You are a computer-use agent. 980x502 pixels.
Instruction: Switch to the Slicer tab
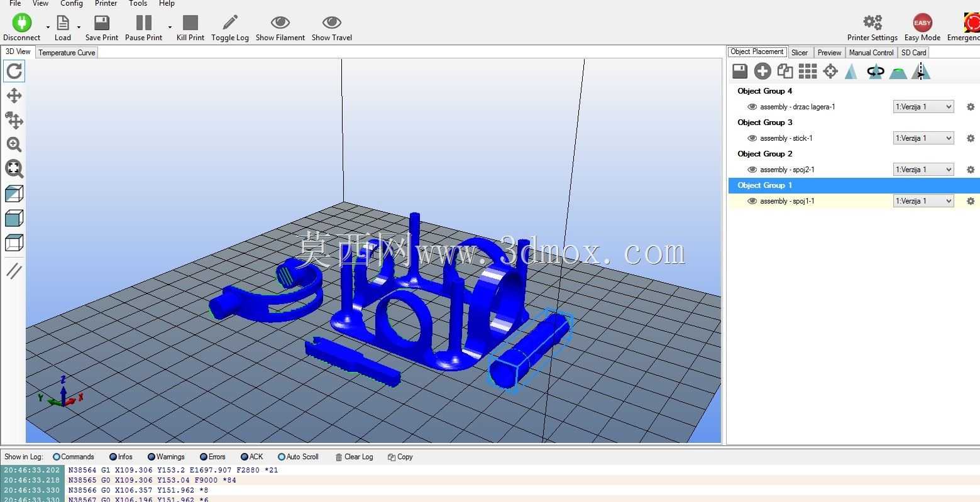(x=800, y=53)
